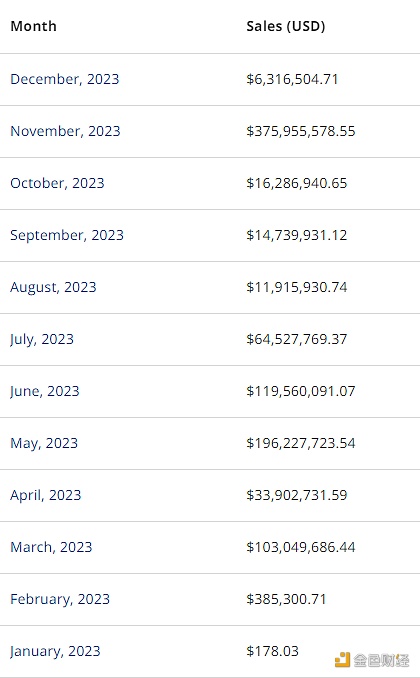
Task: Click the May, 2023 link
Action: coord(44,443)
